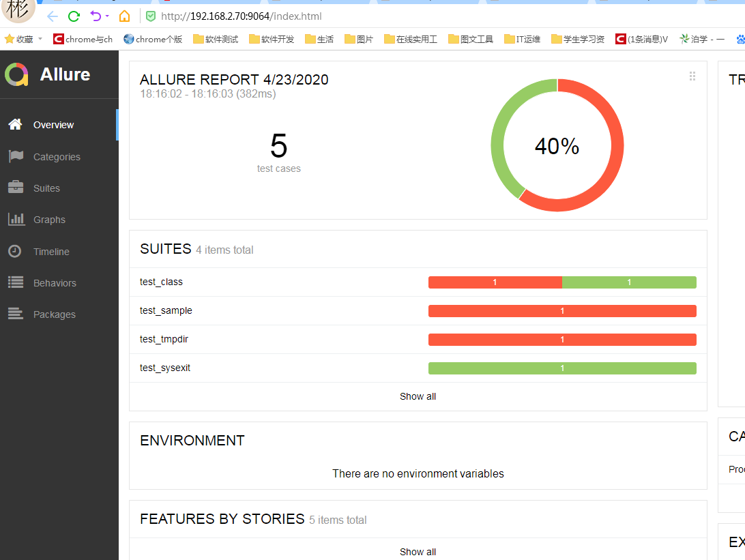Click the address bar URL field
Image resolution: width=745 pixels, height=560 pixels.
[x=242, y=16]
